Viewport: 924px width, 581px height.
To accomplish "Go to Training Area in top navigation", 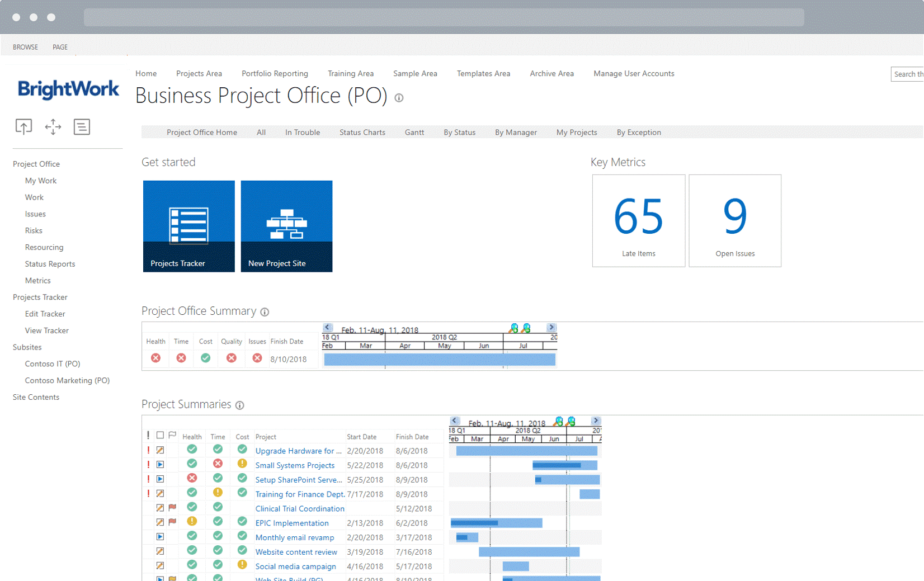I will 351,73.
